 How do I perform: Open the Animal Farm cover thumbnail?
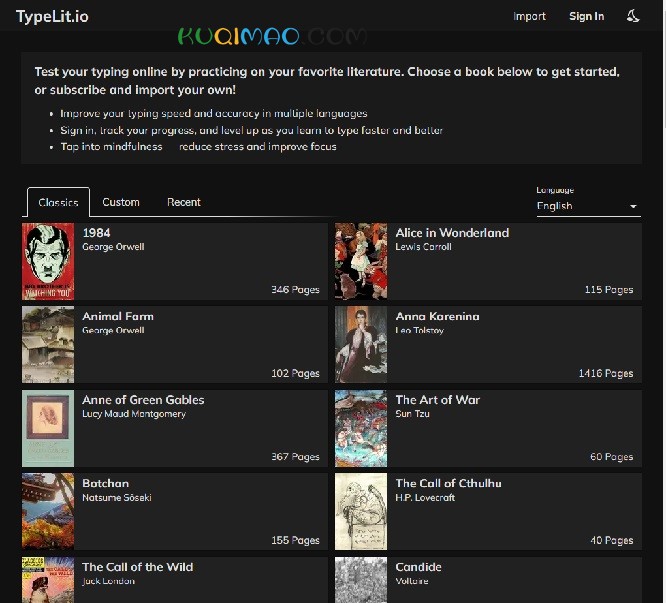point(48,345)
